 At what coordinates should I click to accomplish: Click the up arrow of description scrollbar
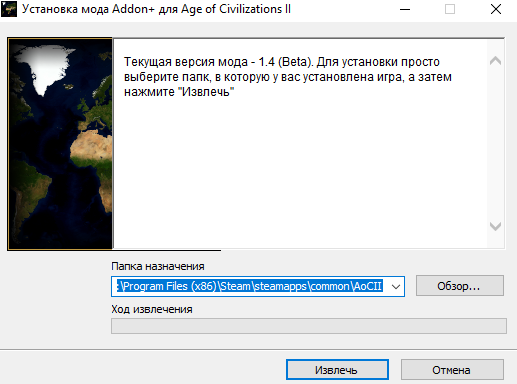pos(495,61)
